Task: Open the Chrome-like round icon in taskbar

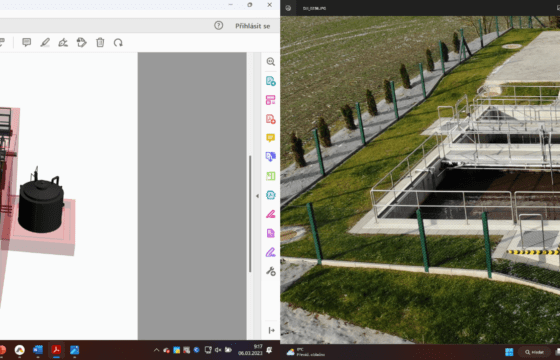Action: pos(19,350)
